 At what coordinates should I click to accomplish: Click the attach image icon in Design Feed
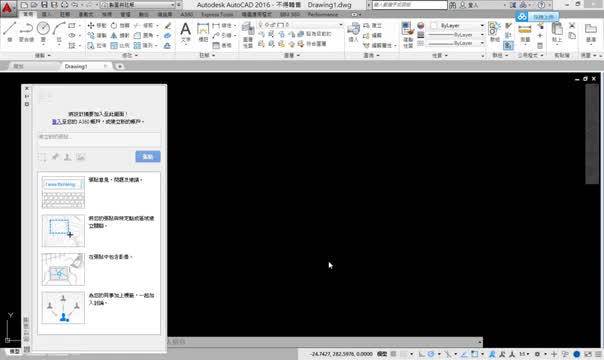(81, 157)
